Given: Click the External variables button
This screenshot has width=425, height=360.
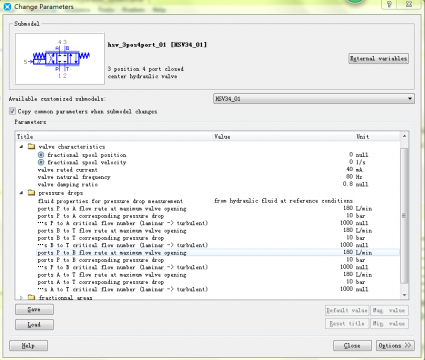Looking at the screenshot, I should click(x=378, y=58).
